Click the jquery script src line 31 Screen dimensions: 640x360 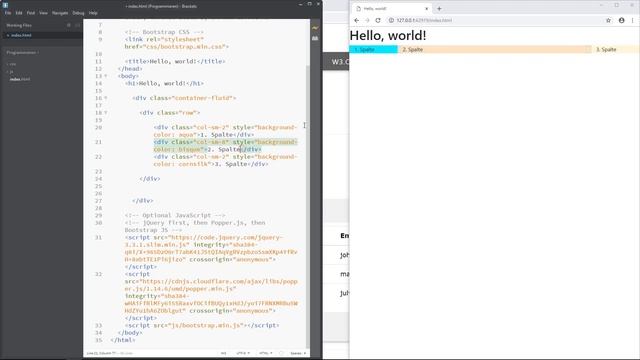click(x=211, y=252)
